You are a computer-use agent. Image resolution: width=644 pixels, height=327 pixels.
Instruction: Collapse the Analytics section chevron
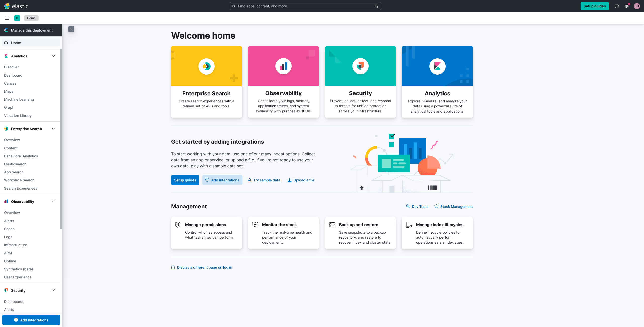coord(53,56)
